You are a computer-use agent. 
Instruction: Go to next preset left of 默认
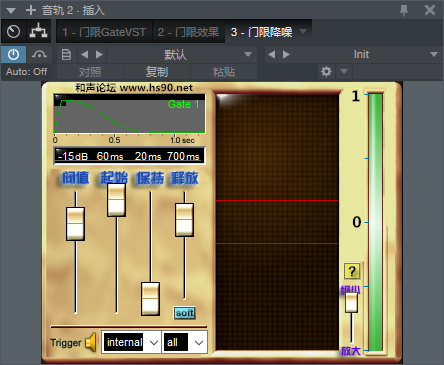99,54
